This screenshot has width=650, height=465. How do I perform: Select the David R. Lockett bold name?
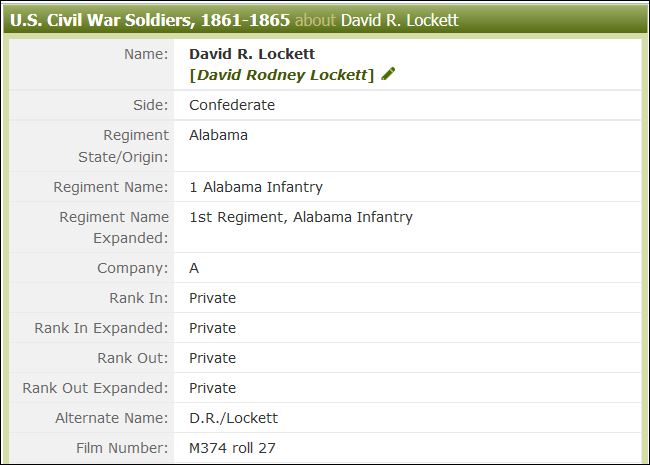(x=252, y=54)
